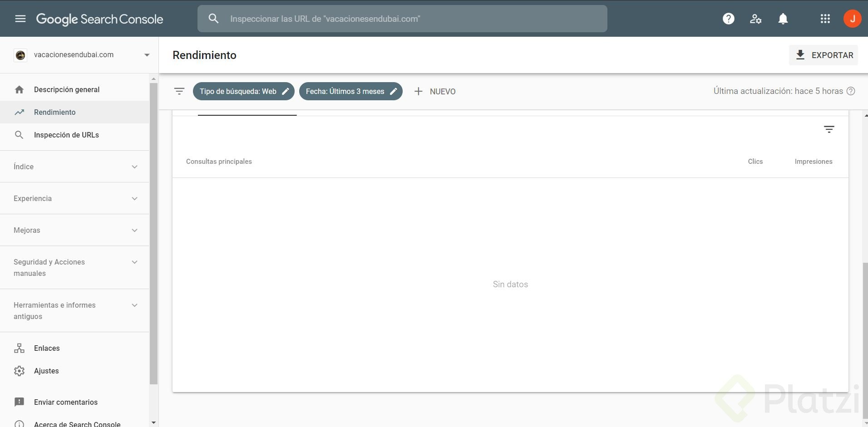Open the main hamburger menu
Image resolution: width=868 pixels, height=427 pixels.
pyautogui.click(x=20, y=19)
